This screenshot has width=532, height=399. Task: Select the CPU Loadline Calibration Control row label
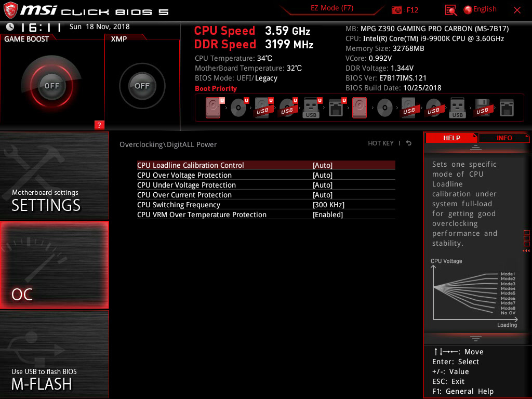190,165
